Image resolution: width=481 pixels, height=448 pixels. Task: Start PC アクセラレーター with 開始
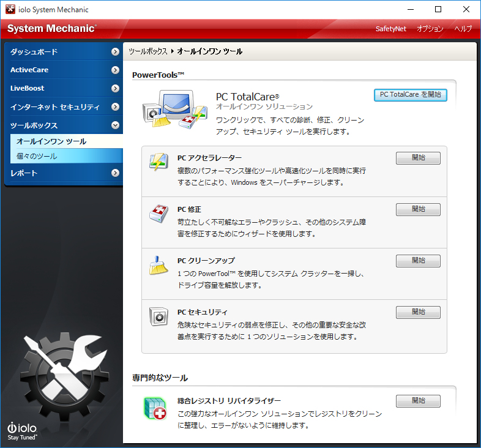(x=418, y=158)
